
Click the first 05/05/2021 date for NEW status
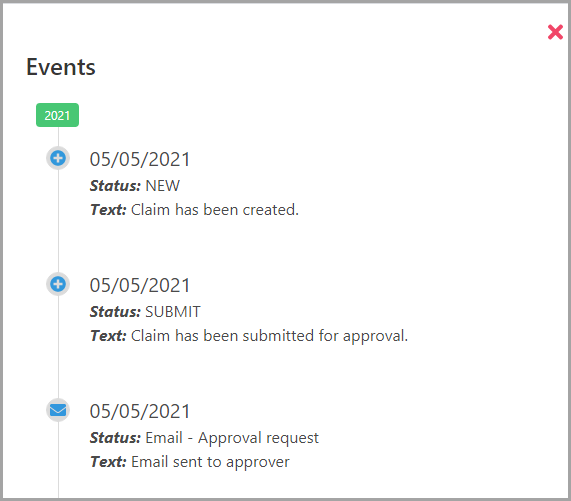[140, 159]
